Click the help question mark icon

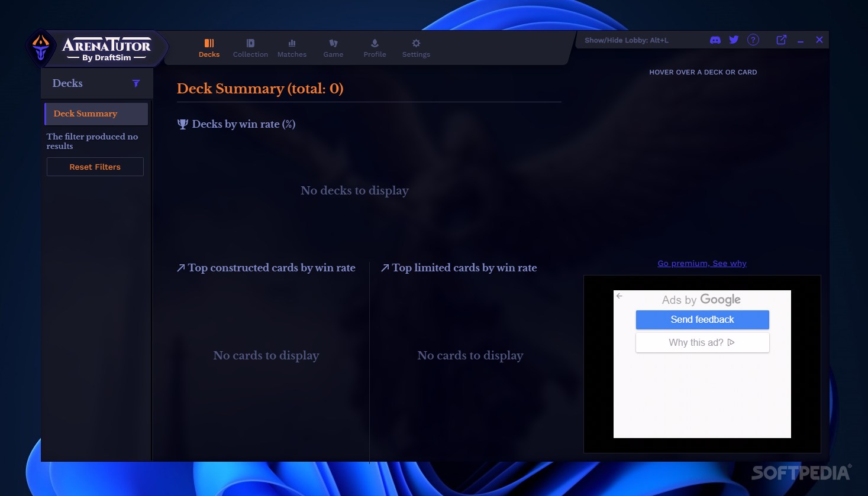coord(753,40)
